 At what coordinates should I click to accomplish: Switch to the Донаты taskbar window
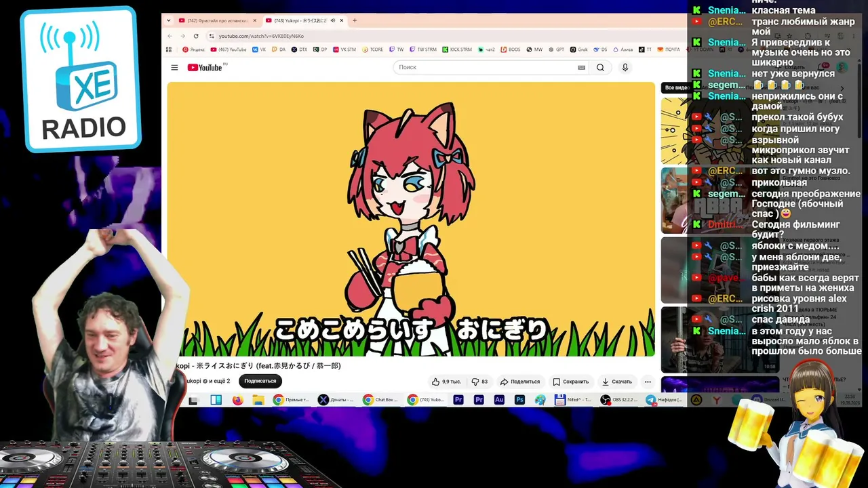tap(336, 400)
